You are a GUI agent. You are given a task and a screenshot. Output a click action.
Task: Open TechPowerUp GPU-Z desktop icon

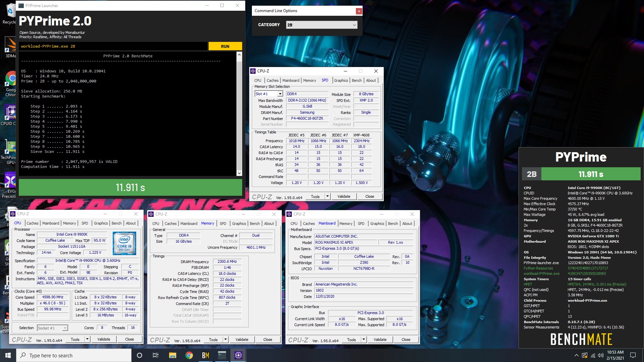pyautogui.click(x=9, y=153)
